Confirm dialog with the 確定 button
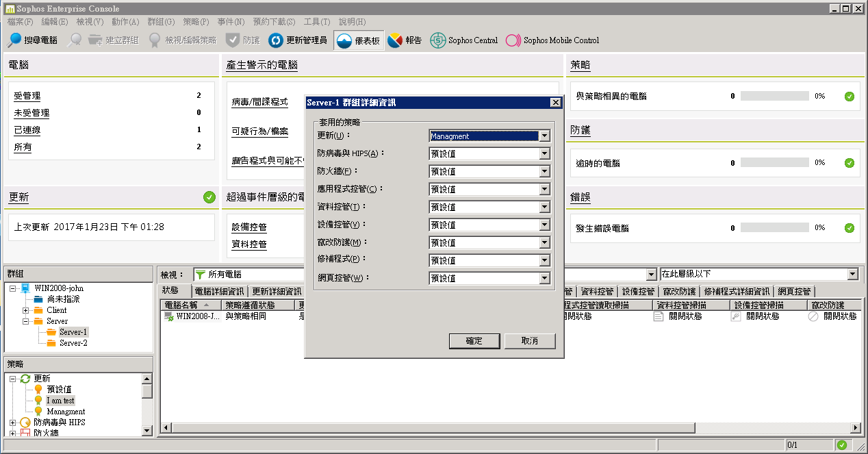 [x=474, y=340]
